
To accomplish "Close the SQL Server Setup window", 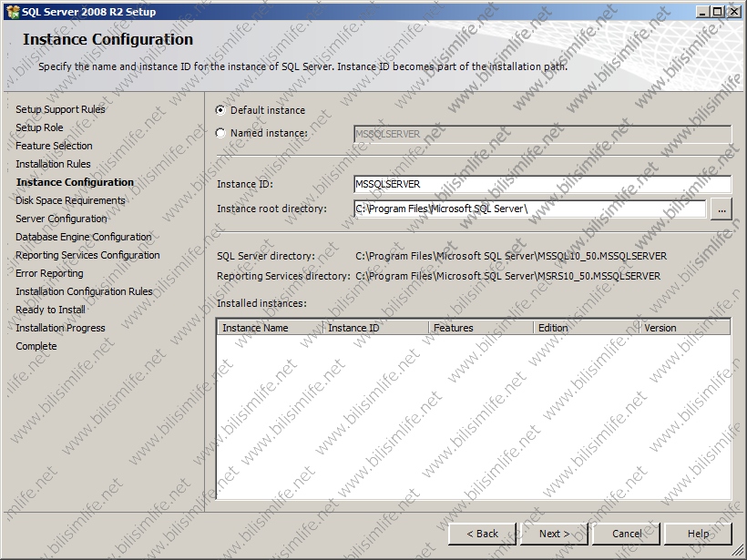I will click(733, 12).
